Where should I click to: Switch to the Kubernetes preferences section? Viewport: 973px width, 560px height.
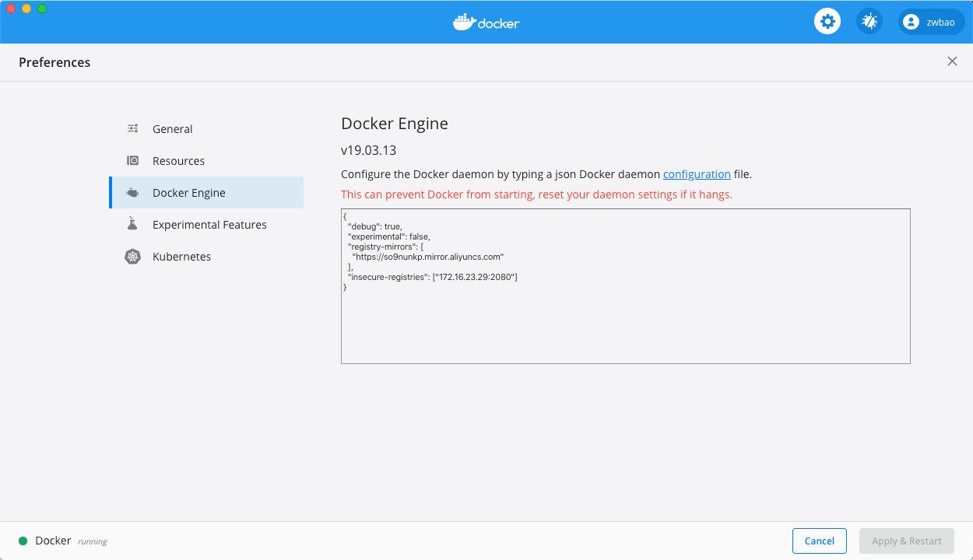[183, 256]
